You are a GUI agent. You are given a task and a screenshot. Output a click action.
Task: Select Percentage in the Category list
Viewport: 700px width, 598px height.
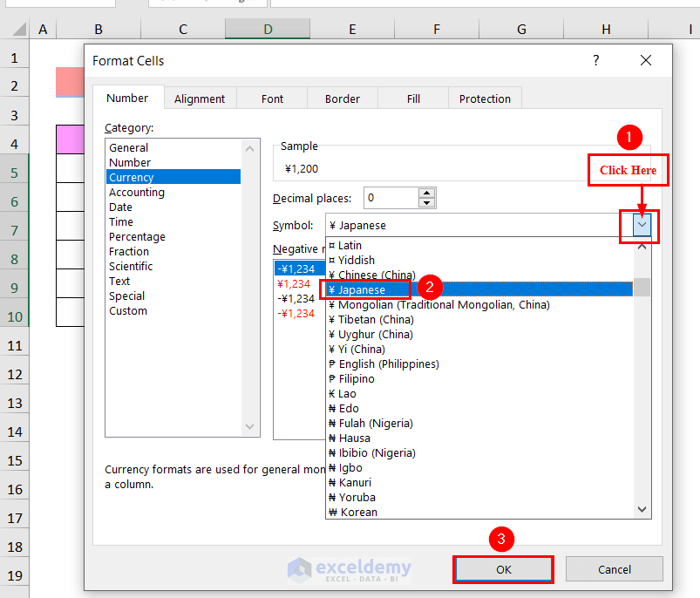[137, 236]
